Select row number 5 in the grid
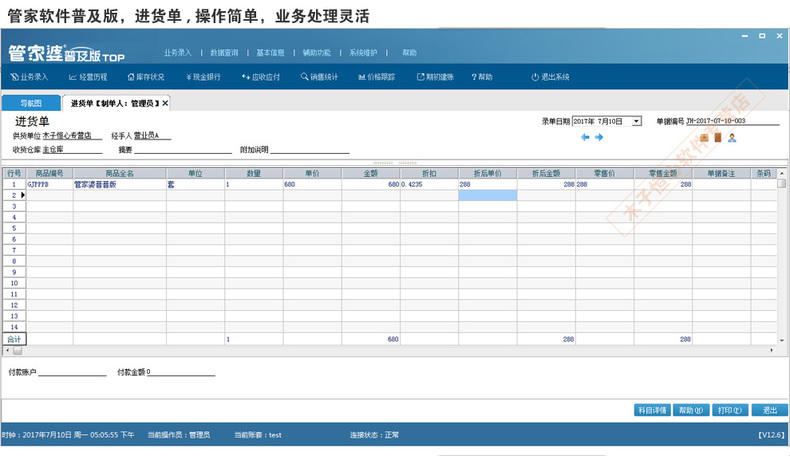The height and width of the screenshot is (456, 790). coord(14,228)
